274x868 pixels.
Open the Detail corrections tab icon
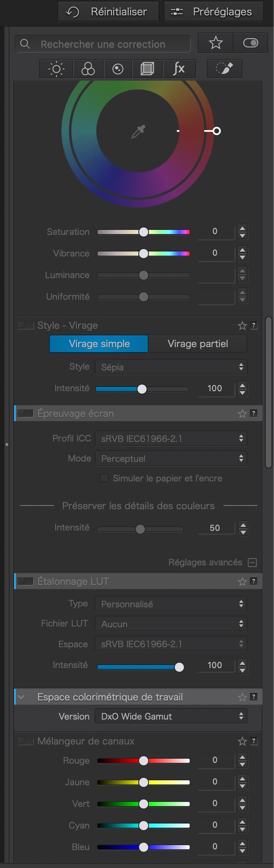118,69
